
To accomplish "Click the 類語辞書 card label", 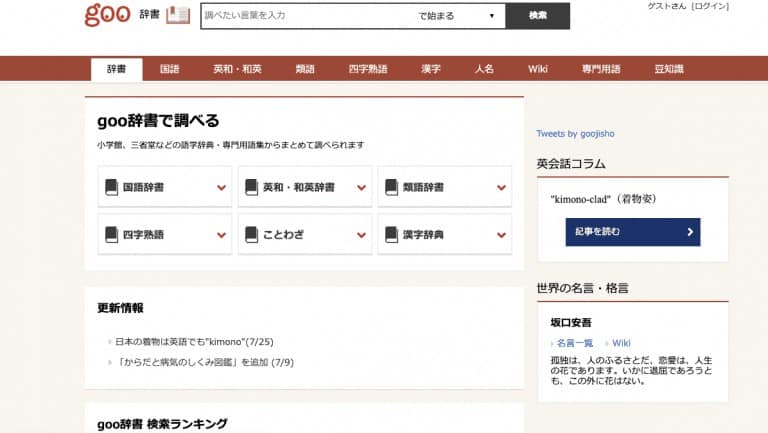I will coord(423,187).
